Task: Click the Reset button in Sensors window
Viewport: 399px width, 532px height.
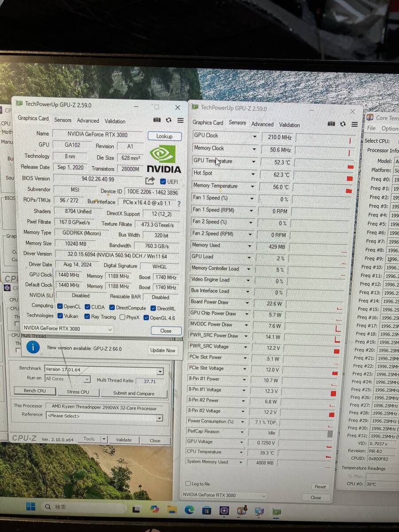Action: 320,486
